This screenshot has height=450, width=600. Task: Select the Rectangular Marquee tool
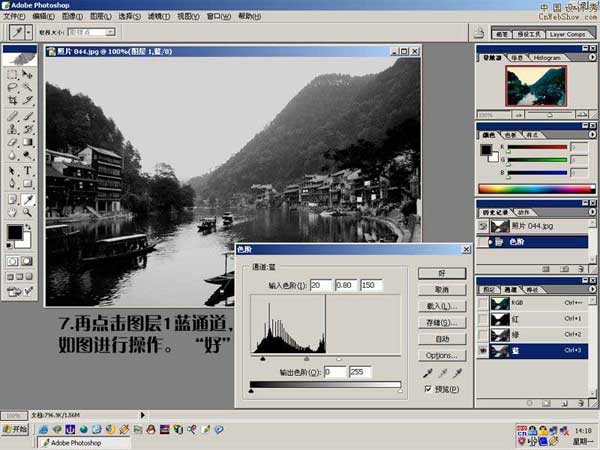tap(12, 74)
